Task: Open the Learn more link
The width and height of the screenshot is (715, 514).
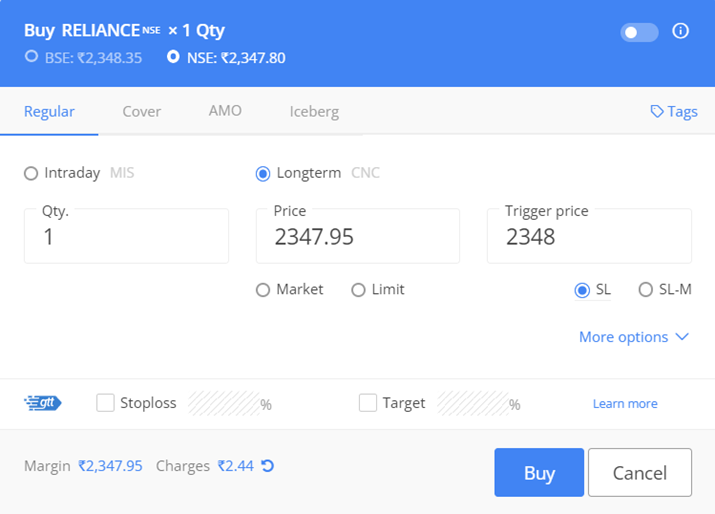Action: click(625, 404)
